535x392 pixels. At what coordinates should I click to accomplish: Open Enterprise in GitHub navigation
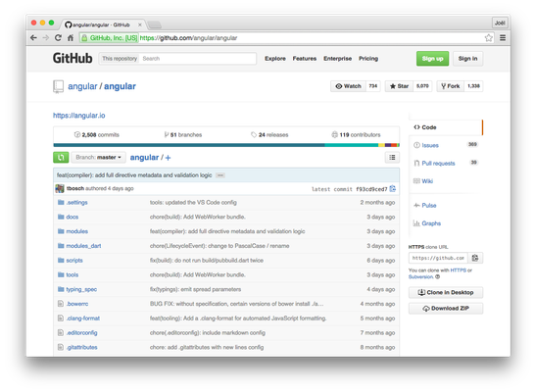coord(337,59)
